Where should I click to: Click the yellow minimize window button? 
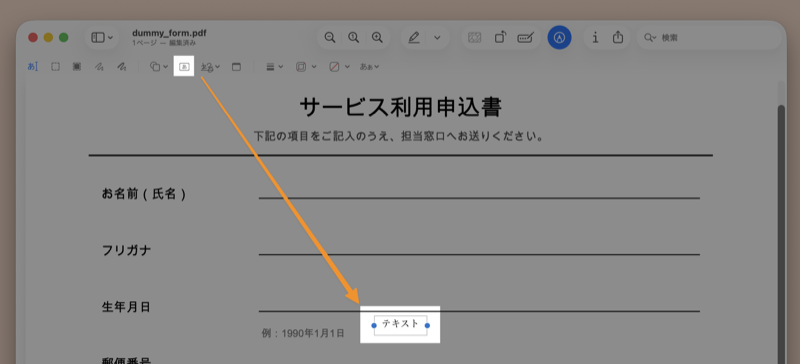click(x=48, y=37)
